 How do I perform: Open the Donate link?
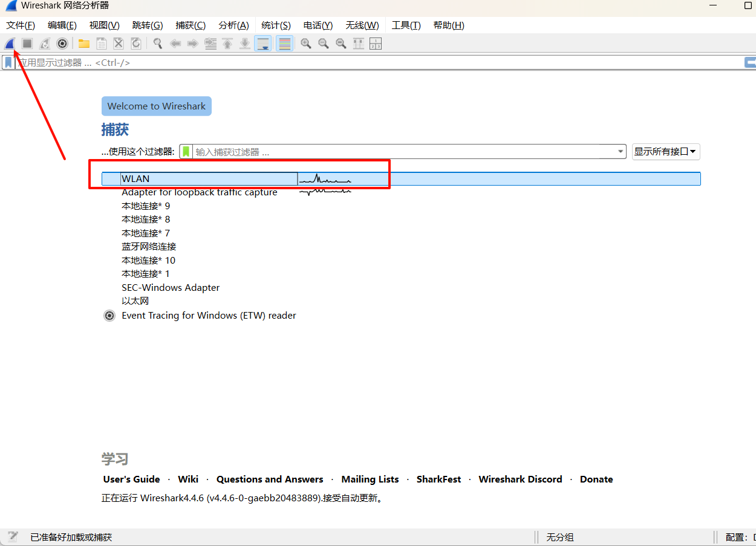596,479
